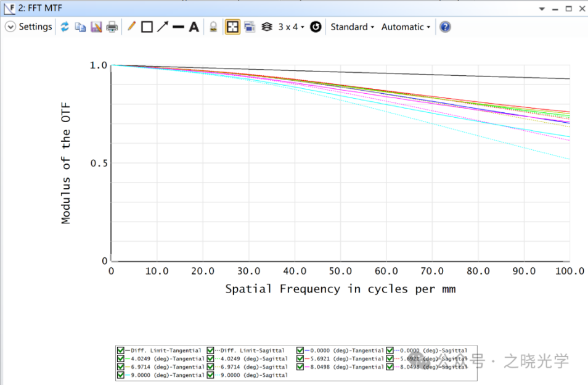This screenshot has height=385, width=588.
Task: Uncheck Diff. Limit-Tangential legend checkbox
Action: [x=121, y=350]
